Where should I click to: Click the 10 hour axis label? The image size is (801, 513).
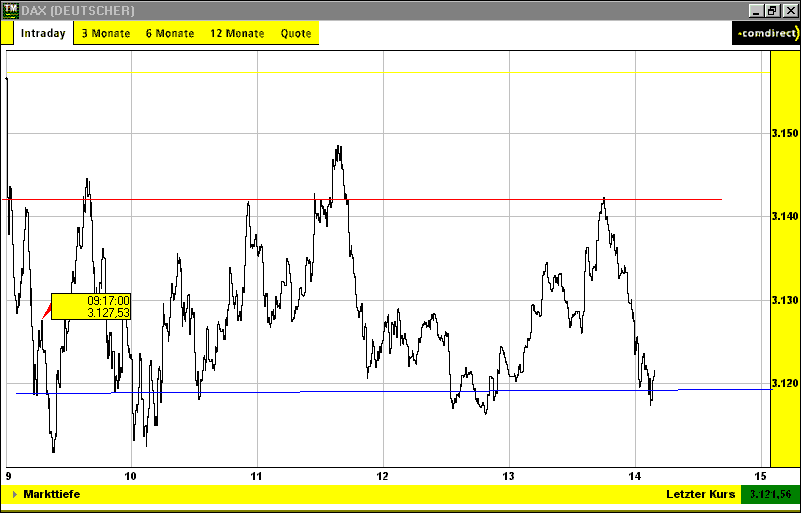pyautogui.click(x=131, y=476)
